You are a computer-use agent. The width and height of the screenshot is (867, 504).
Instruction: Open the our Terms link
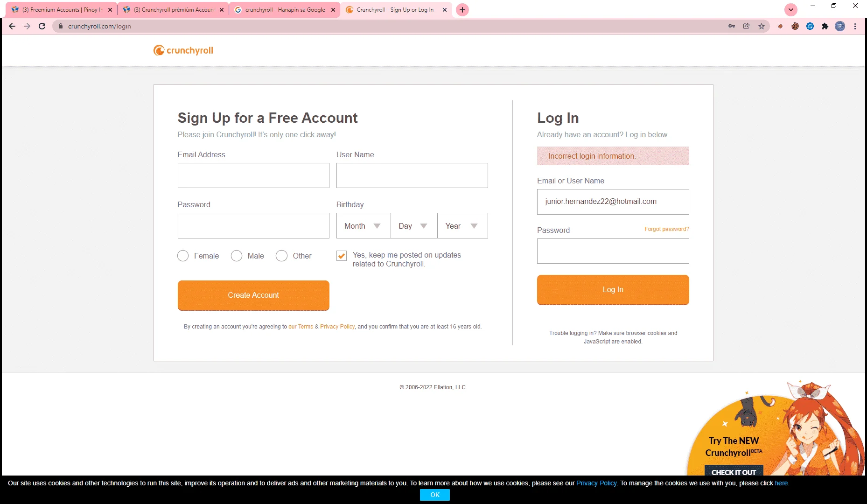[x=301, y=327]
